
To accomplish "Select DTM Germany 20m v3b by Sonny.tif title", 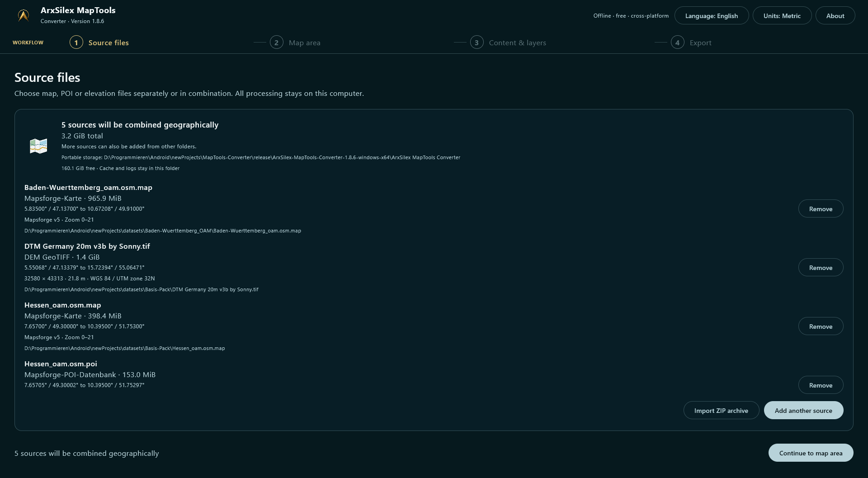I will pyautogui.click(x=87, y=246).
